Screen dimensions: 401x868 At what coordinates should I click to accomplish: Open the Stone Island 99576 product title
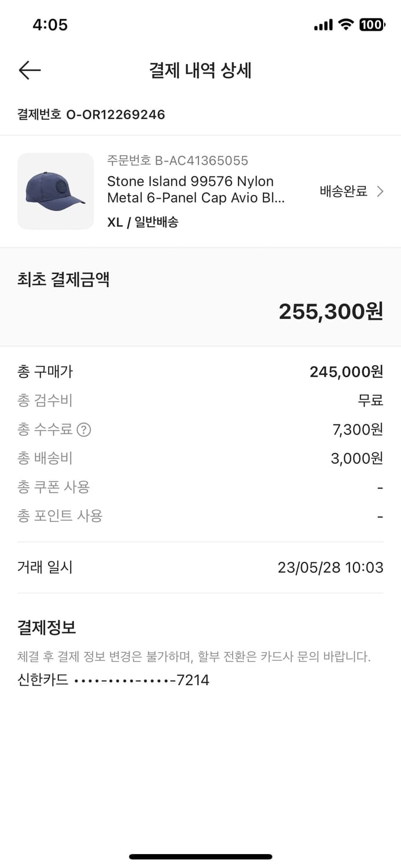point(196,189)
